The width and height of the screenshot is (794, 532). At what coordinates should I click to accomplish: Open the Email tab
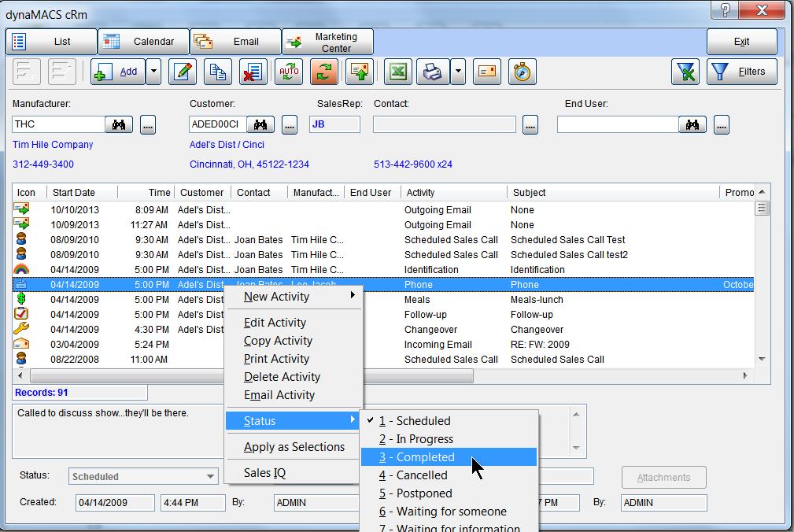point(235,42)
